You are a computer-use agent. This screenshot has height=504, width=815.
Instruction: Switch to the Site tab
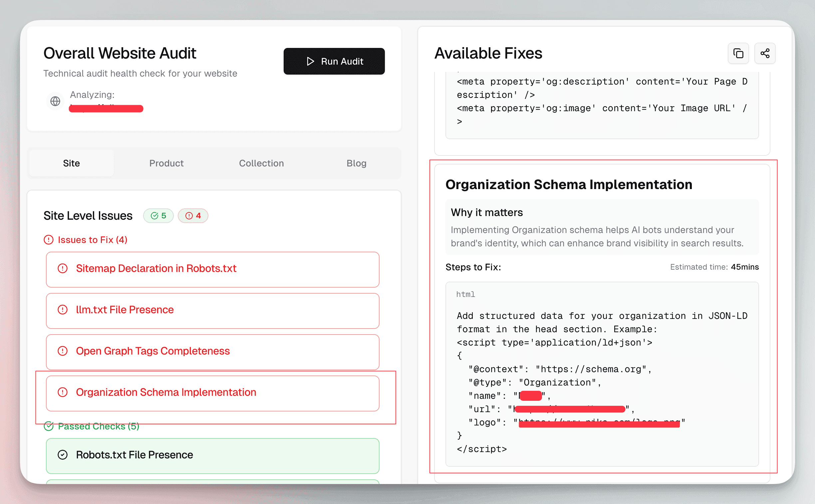coord(71,163)
